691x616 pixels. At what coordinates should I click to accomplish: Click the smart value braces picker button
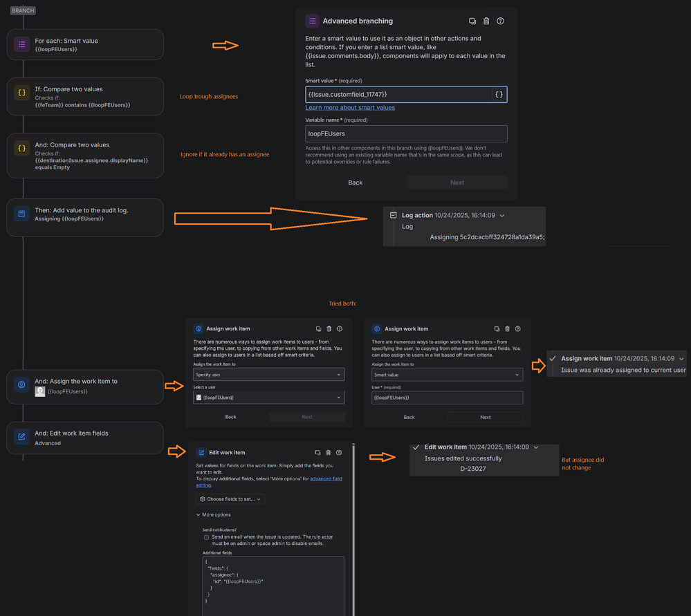tap(499, 94)
